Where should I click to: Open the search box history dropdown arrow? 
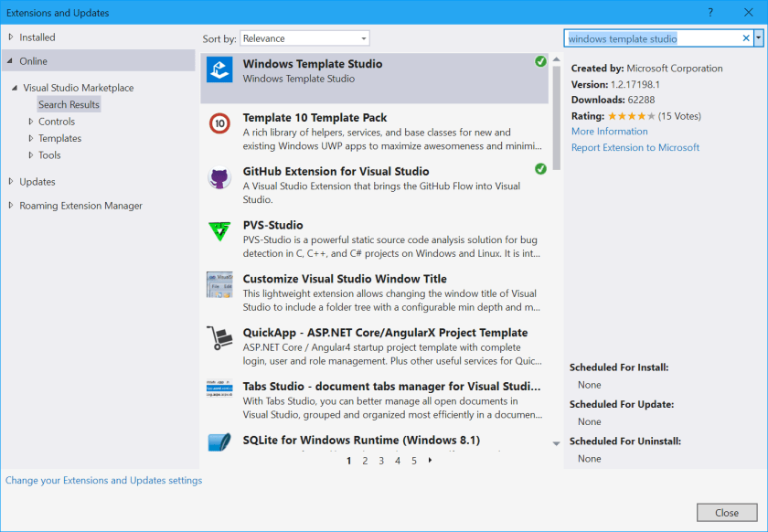point(758,38)
